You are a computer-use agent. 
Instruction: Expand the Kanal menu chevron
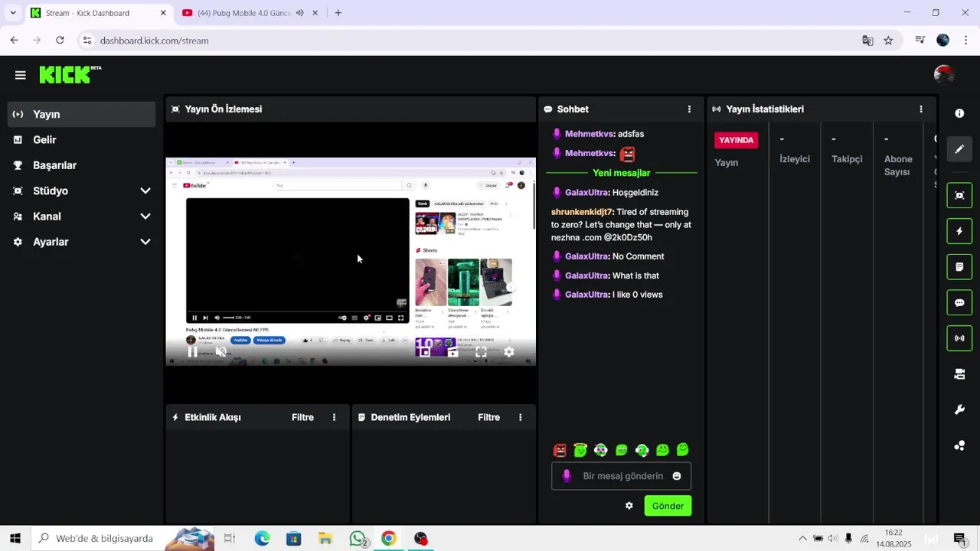[145, 217]
